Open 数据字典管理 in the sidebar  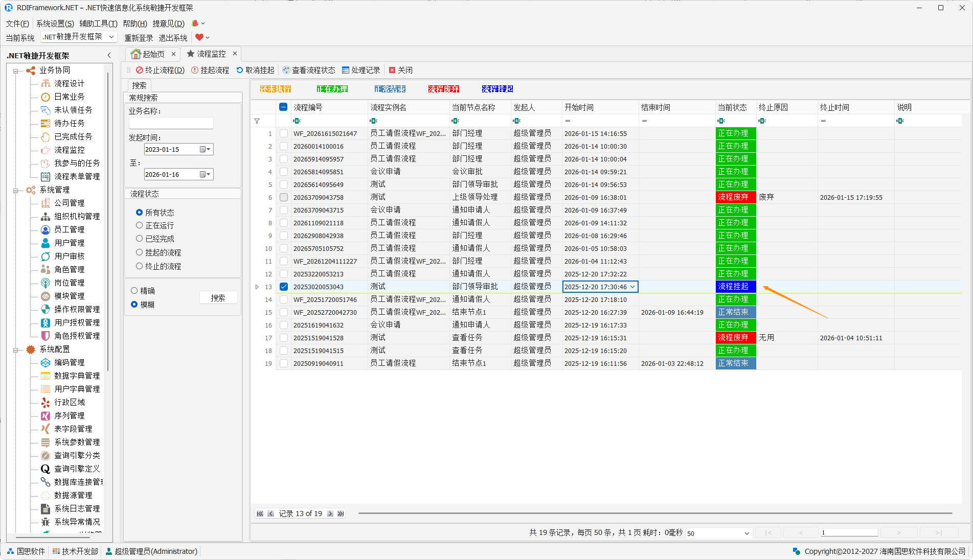[77, 376]
